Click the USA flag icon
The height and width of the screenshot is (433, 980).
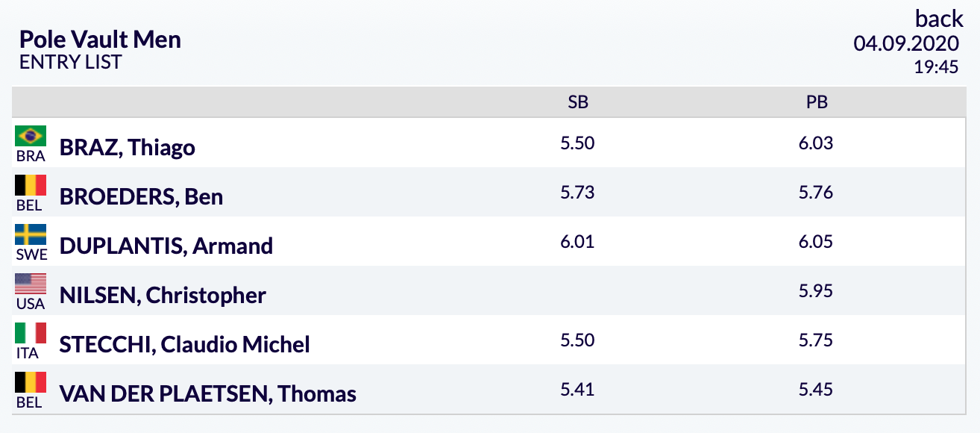click(31, 284)
